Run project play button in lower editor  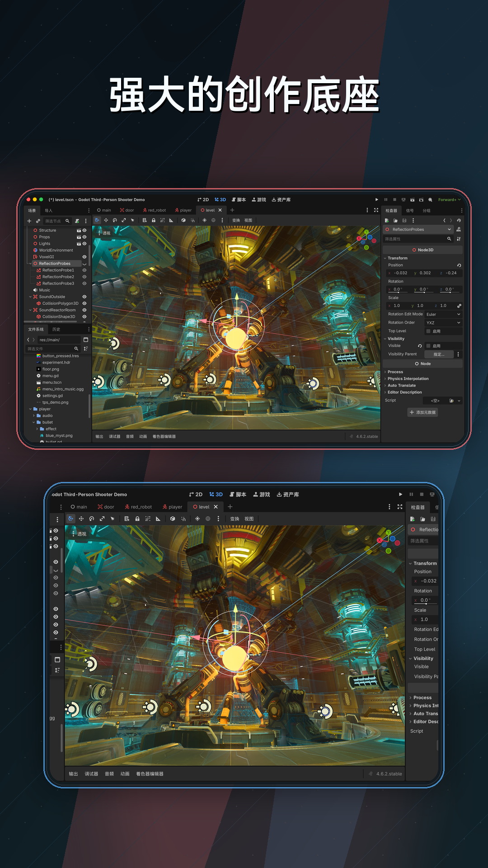point(400,494)
